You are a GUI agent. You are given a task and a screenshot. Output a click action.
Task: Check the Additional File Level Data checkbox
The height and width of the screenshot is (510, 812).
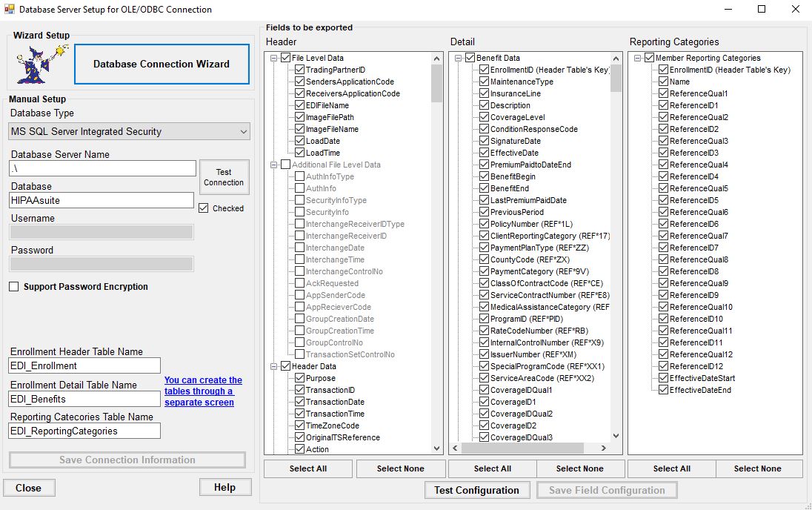coord(285,165)
